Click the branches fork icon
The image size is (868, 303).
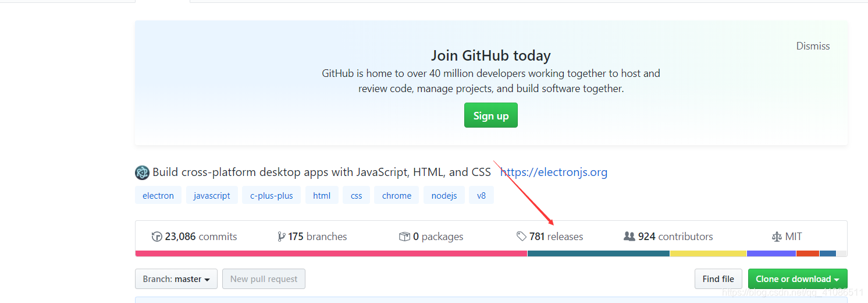click(x=282, y=237)
